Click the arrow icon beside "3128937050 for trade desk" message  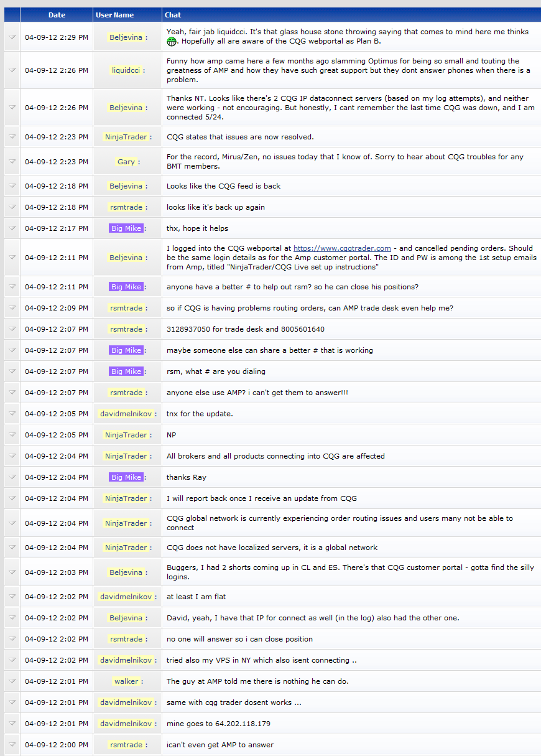[x=12, y=329]
